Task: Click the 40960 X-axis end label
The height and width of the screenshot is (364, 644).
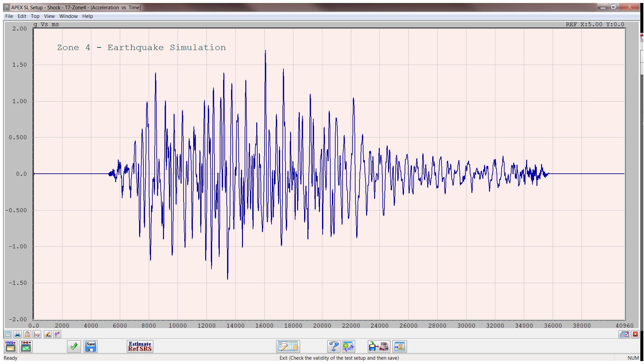Action: [625, 326]
